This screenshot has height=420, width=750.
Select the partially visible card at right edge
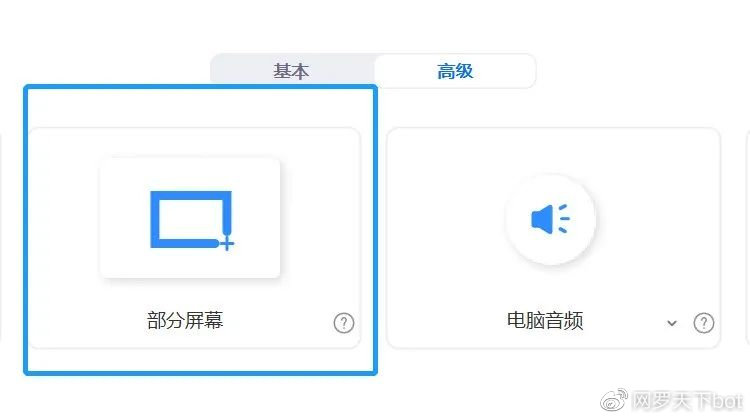[x=748, y=238]
